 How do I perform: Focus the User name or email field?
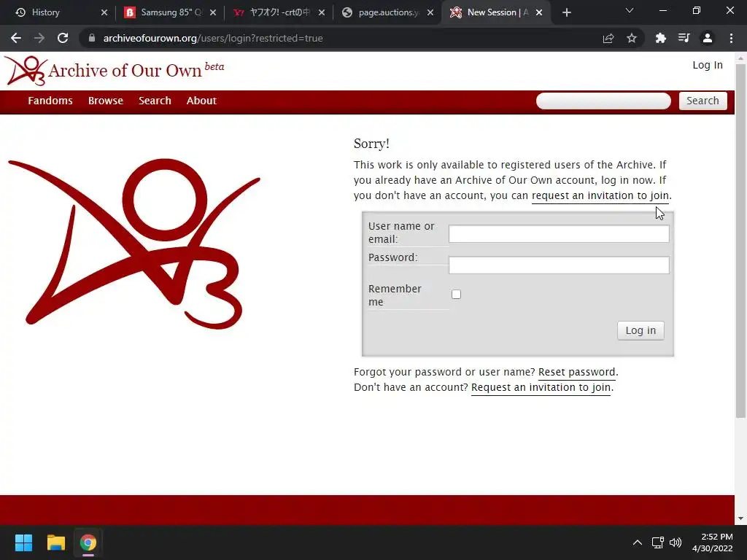pos(559,234)
